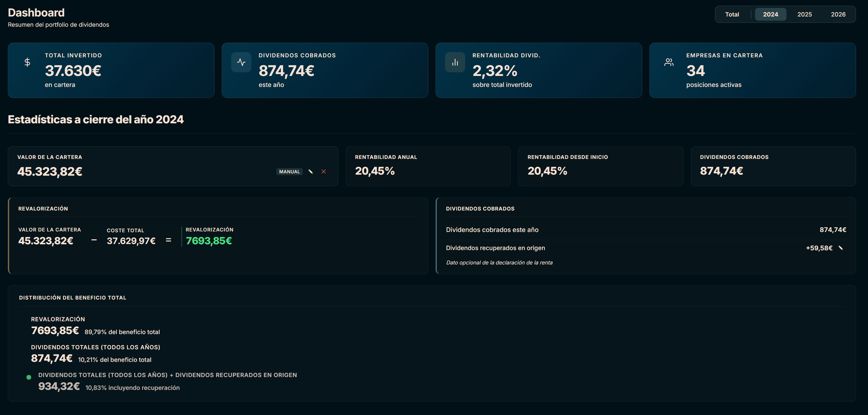Click 'en cartera' caption under 37.630€
Image resolution: width=868 pixels, height=415 pixels.
coord(60,85)
